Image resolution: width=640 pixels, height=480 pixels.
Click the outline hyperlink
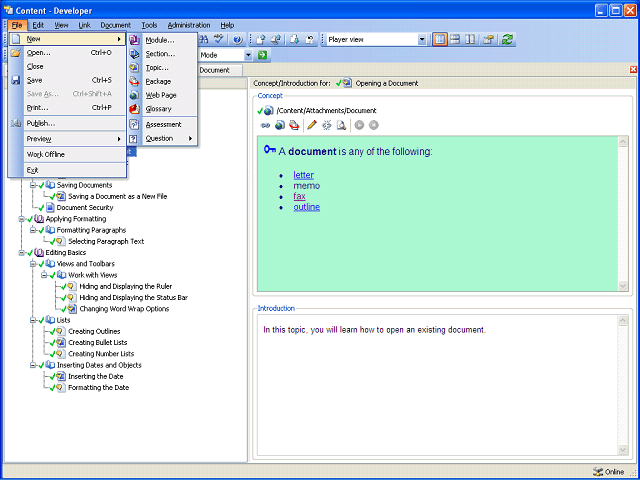point(307,207)
